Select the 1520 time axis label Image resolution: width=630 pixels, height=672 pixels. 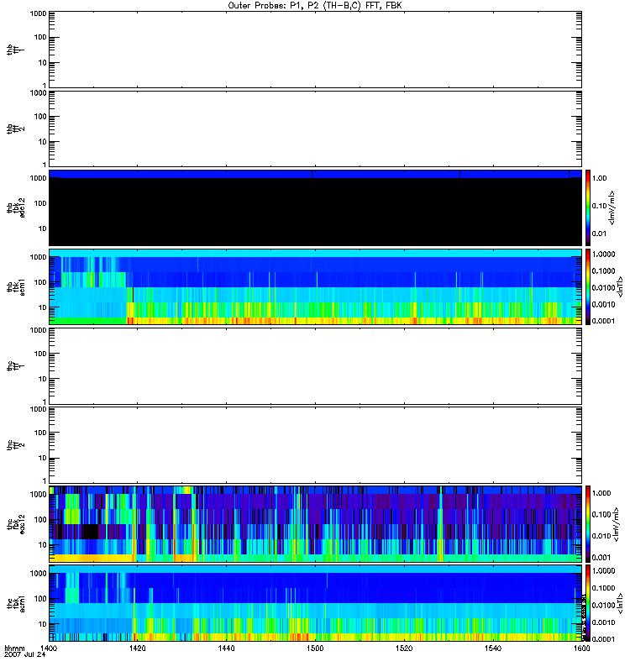click(403, 649)
